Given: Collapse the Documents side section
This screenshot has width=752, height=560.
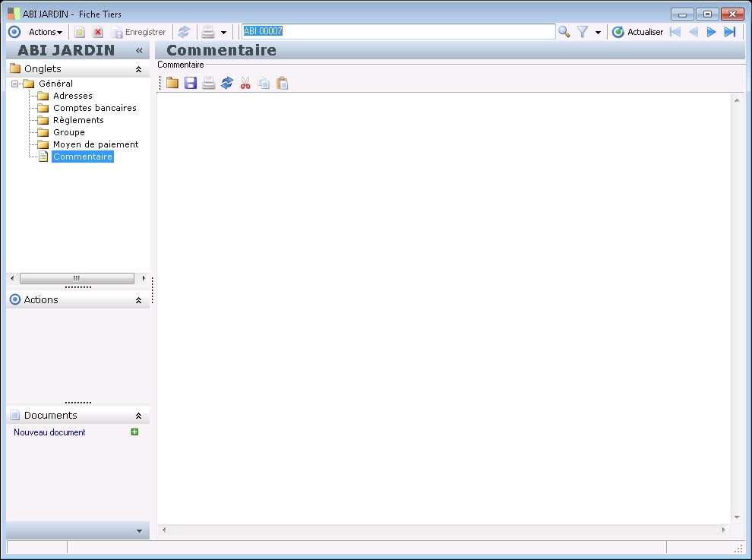Looking at the screenshot, I should [x=138, y=416].
